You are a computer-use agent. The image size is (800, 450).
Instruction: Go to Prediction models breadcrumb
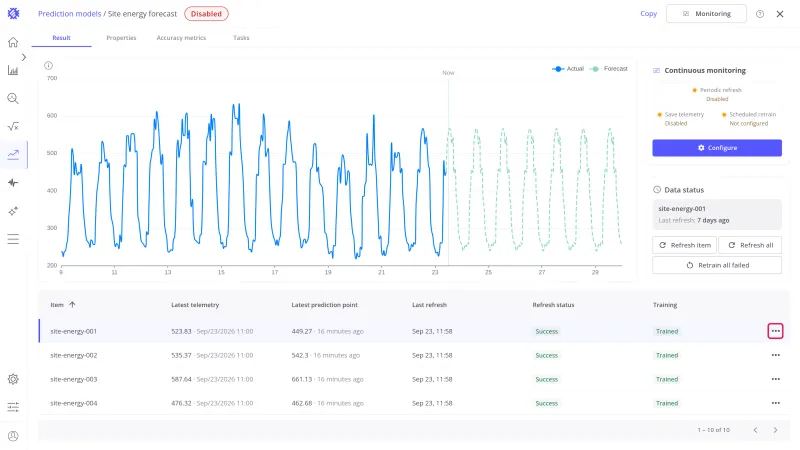tap(69, 14)
